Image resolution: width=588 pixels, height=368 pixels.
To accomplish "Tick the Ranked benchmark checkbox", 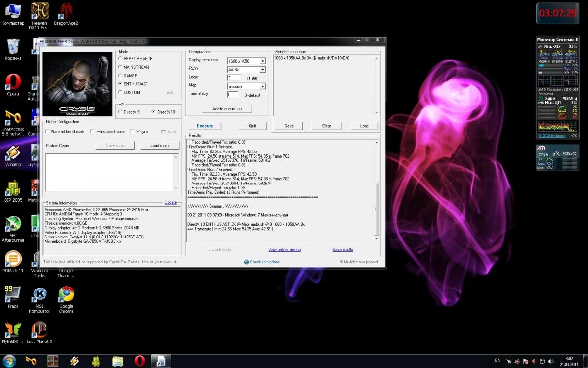I will (x=47, y=131).
